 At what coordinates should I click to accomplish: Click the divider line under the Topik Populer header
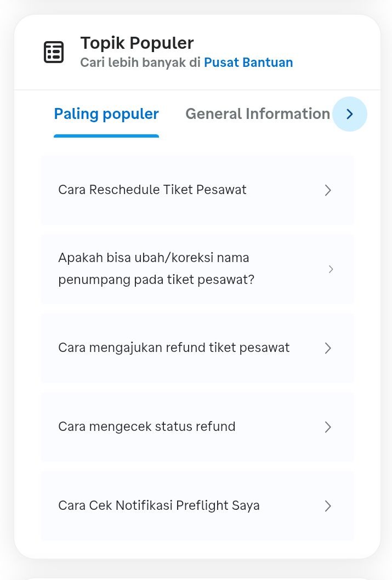coord(197,90)
